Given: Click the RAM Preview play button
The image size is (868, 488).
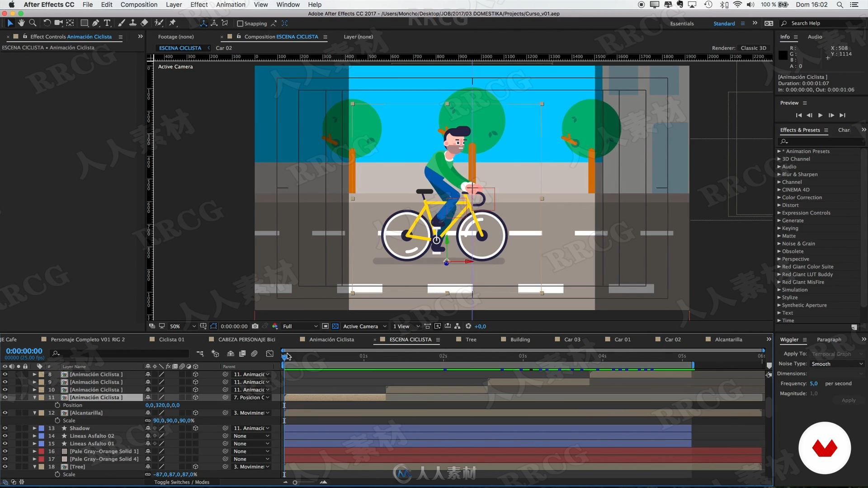Looking at the screenshot, I should coord(820,115).
